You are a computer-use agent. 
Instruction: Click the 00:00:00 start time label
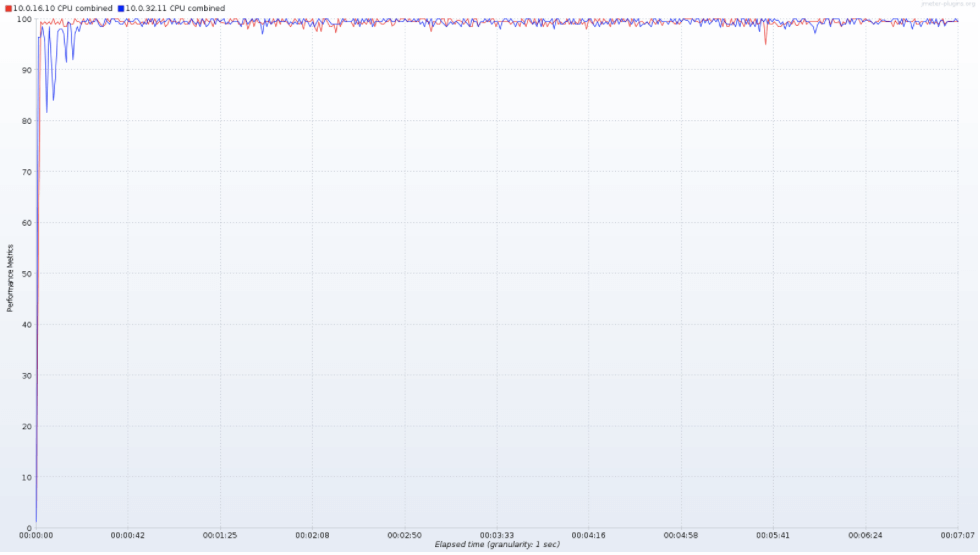36,536
